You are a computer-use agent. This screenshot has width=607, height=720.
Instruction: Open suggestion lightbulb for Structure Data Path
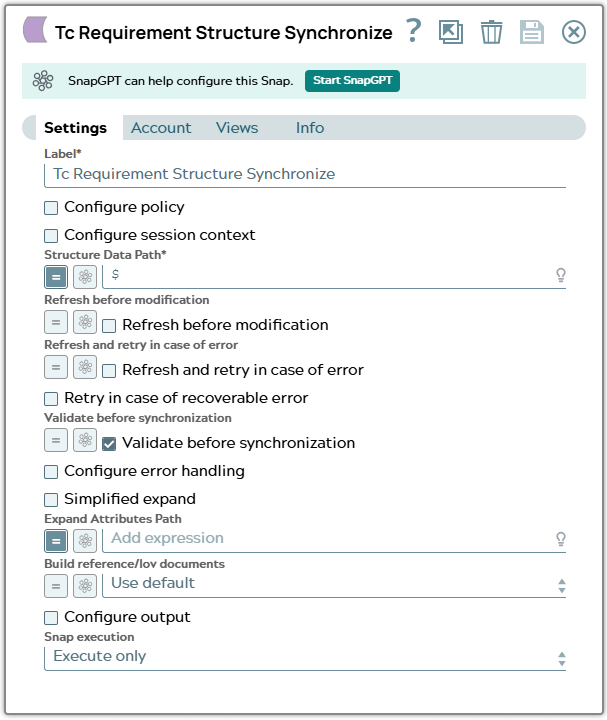pyautogui.click(x=561, y=276)
